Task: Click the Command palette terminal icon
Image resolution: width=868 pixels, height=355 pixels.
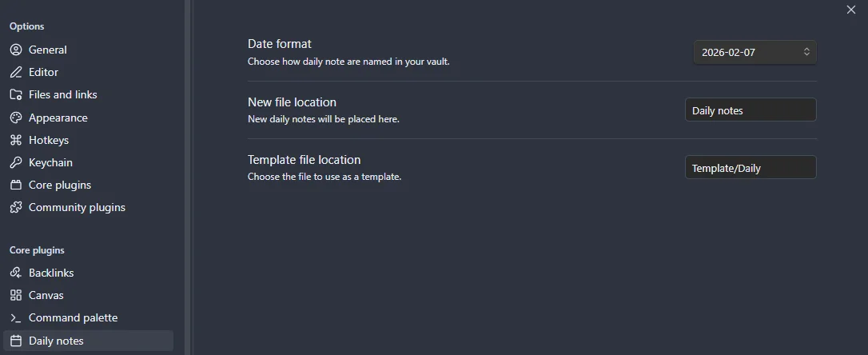Action: (x=16, y=317)
